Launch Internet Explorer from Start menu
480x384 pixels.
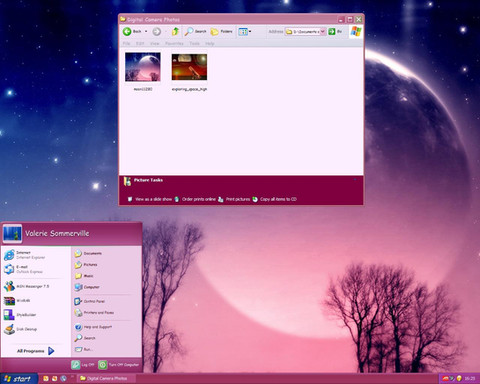click(25, 255)
